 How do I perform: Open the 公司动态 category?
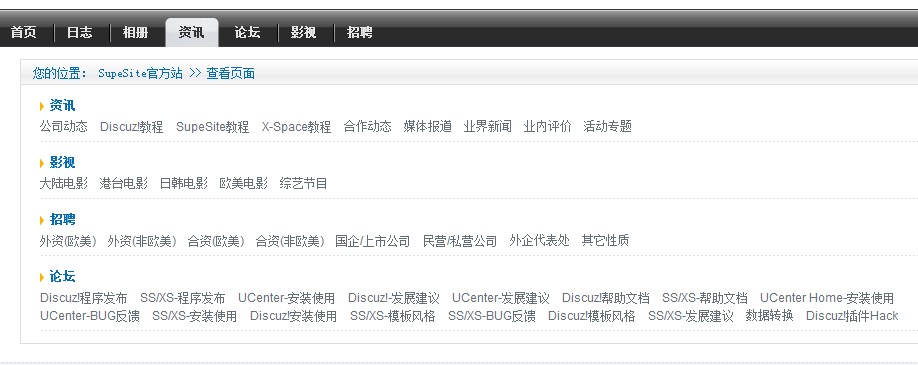(x=63, y=126)
